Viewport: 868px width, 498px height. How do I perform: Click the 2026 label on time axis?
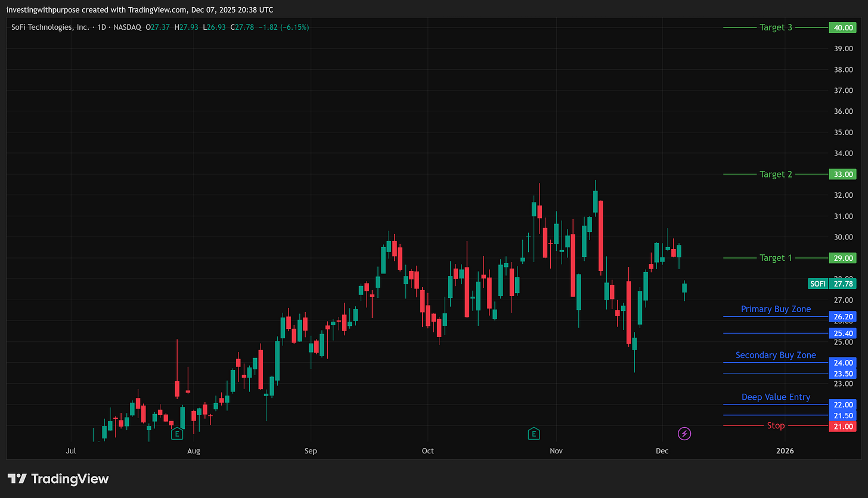click(785, 451)
